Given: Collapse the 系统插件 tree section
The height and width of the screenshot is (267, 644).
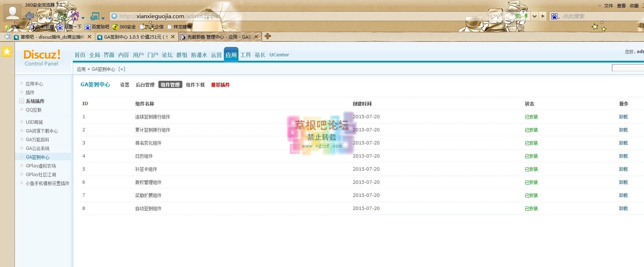Looking at the screenshot, I should point(22,101).
